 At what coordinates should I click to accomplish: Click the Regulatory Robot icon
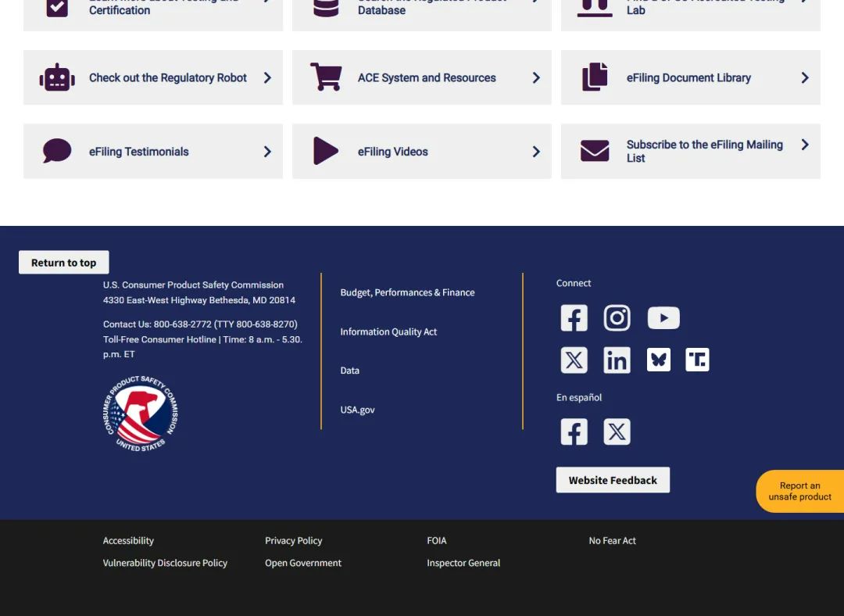click(x=56, y=77)
